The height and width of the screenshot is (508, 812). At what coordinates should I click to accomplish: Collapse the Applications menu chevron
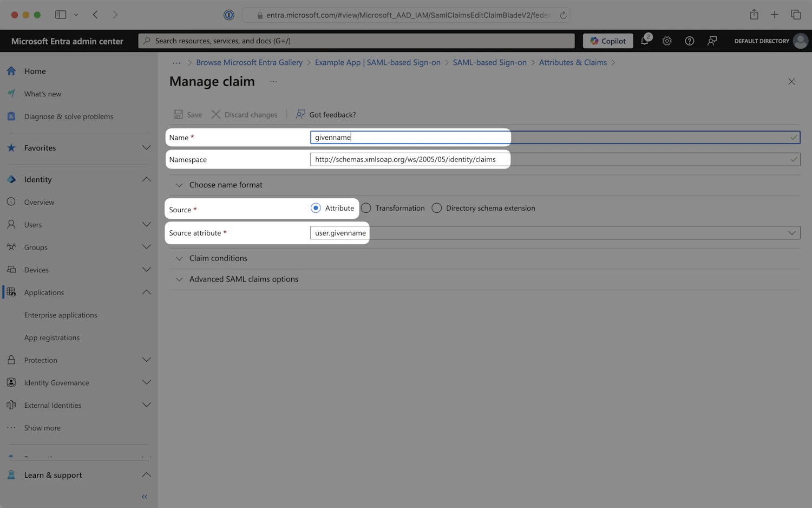coord(146,292)
